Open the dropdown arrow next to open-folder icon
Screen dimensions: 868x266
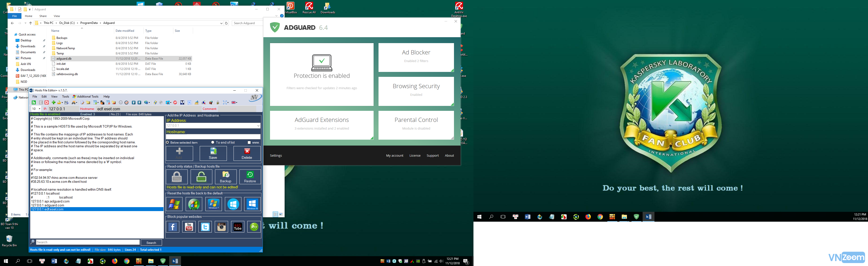tap(62, 102)
